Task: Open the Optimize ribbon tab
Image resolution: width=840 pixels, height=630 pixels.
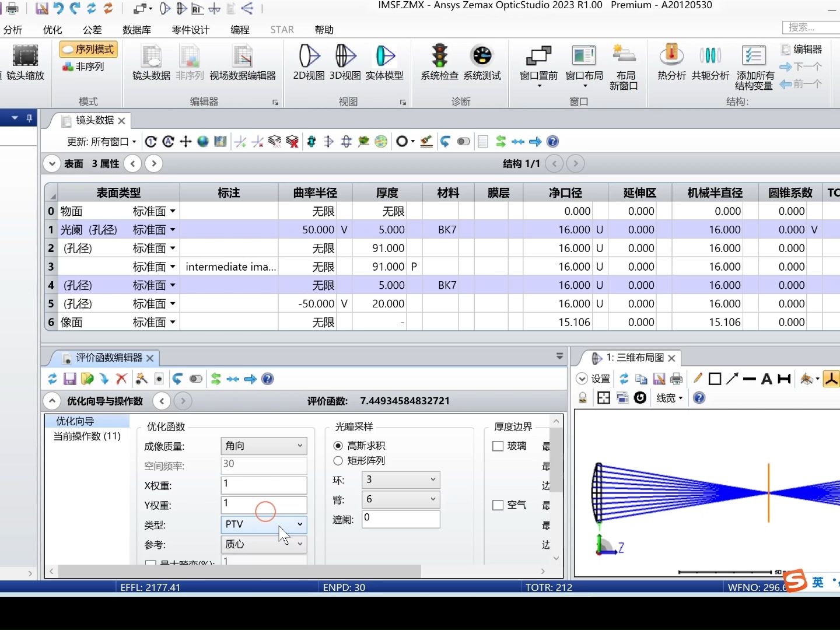Action: click(x=52, y=30)
